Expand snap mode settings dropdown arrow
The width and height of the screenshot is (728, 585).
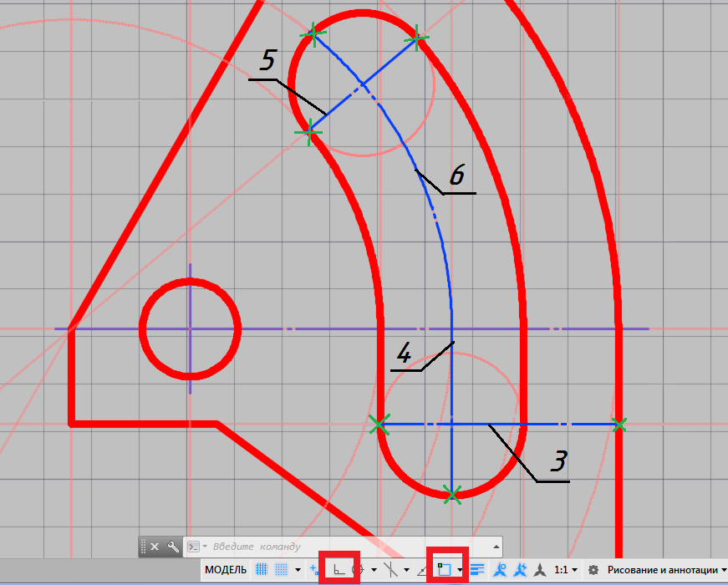298,570
